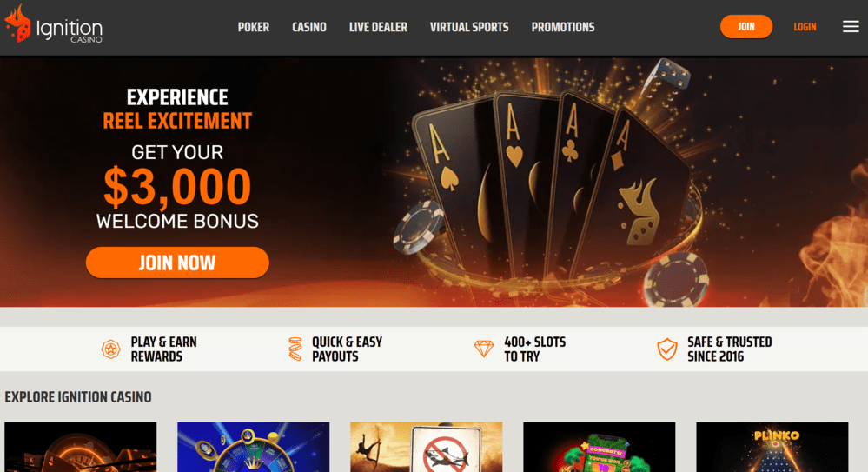Select Virtual Sports in top navigation

(x=469, y=27)
